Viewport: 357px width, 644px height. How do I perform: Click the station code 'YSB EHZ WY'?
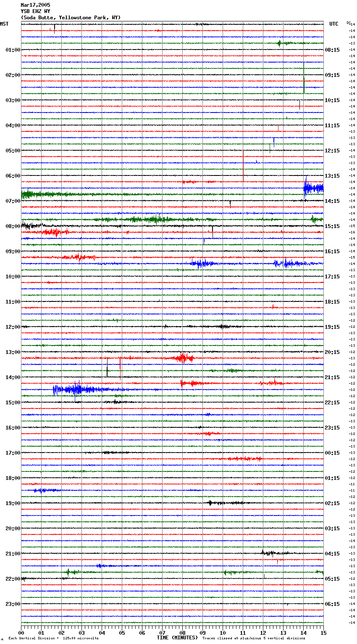[35, 11]
